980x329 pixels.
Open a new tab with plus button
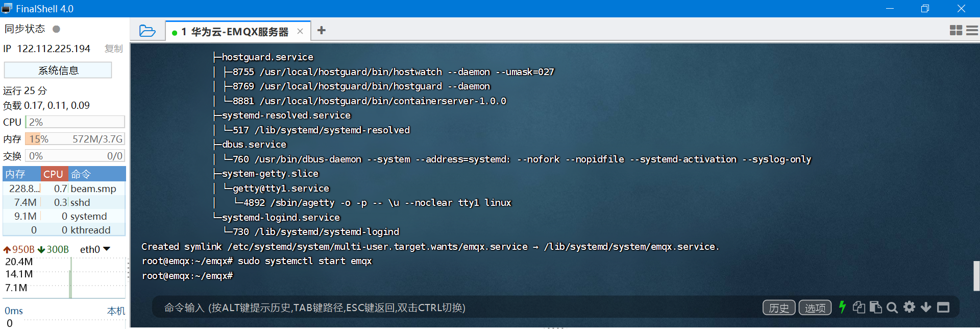click(321, 31)
